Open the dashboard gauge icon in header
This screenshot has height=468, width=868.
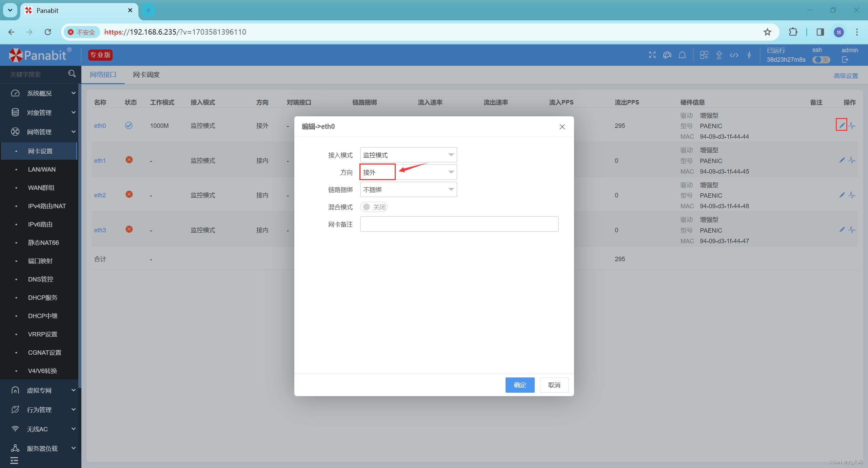click(667, 55)
